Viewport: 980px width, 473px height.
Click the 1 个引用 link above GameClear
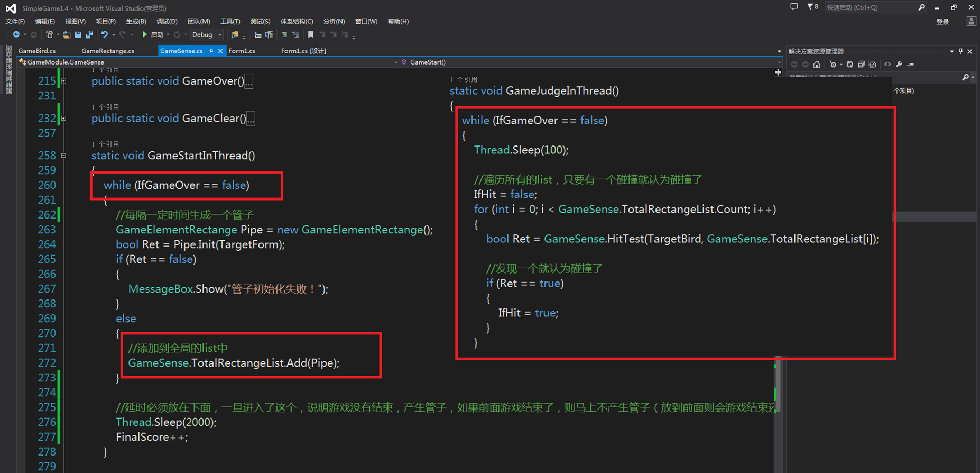105,107
